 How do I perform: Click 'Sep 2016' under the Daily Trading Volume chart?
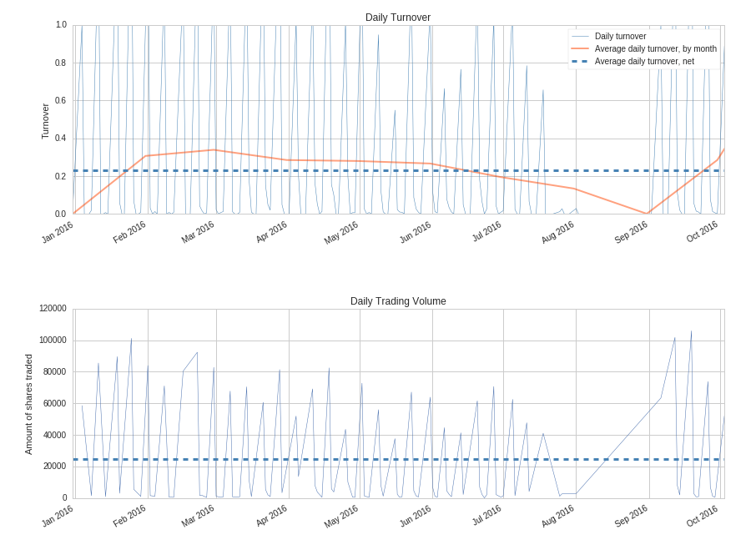[631, 517]
